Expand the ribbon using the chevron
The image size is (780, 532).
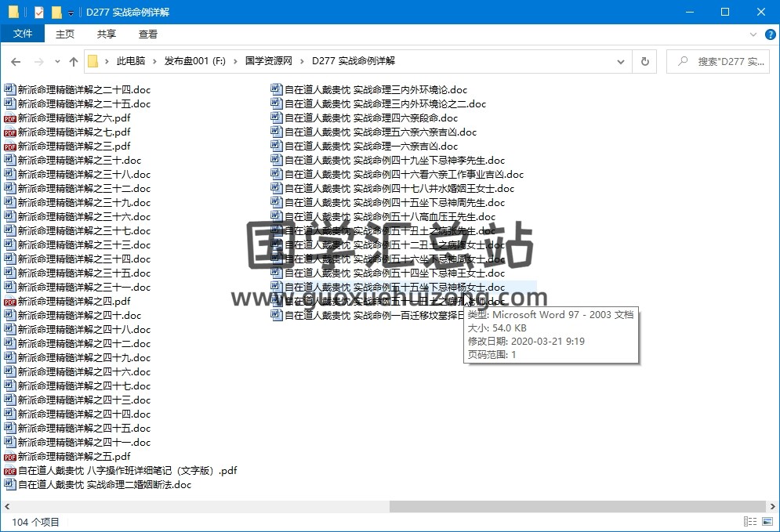753,34
